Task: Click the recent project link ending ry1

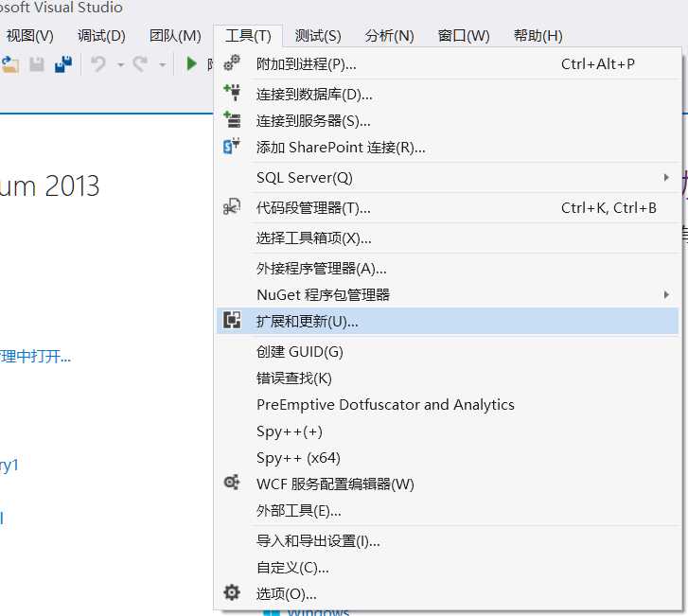Action: [9, 465]
